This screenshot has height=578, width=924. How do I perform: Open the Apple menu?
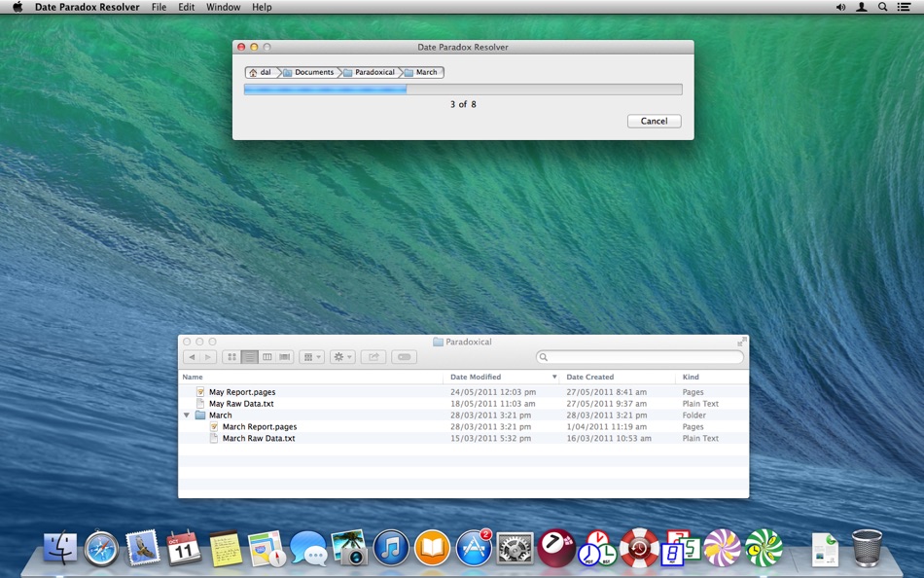tap(18, 7)
